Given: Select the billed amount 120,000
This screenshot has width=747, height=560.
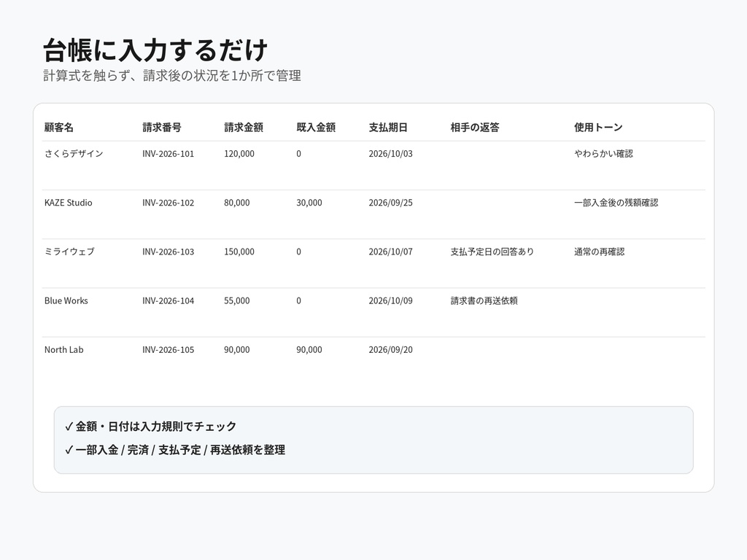Looking at the screenshot, I should (x=239, y=154).
